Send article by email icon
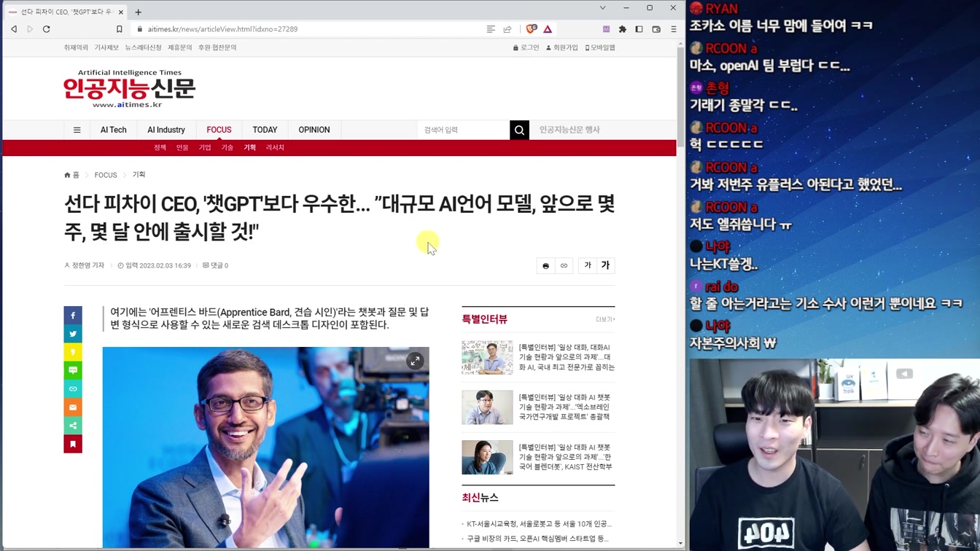The height and width of the screenshot is (551, 980). (73, 407)
